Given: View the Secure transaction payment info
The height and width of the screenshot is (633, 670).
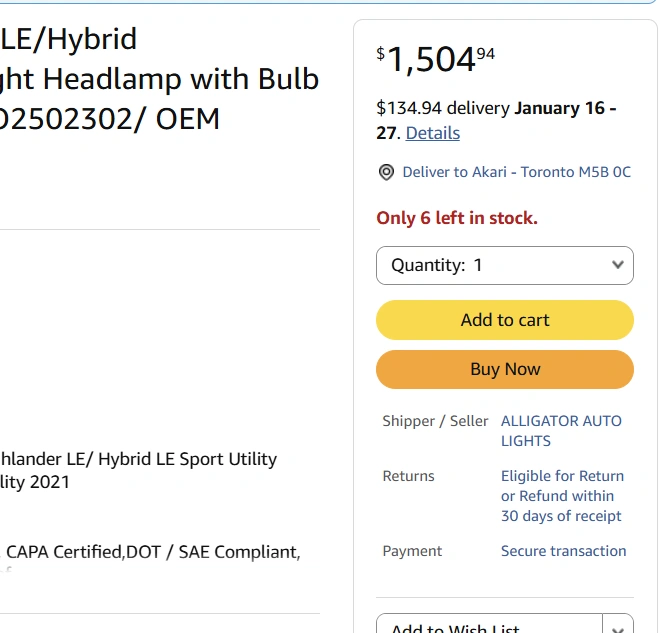Looking at the screenshot, I should [x=563, y=551].
